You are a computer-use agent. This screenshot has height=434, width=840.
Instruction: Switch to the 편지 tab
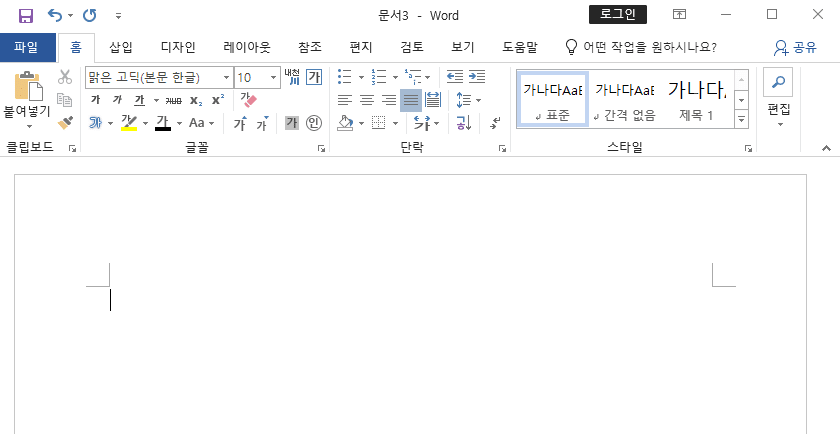[361, 47]
